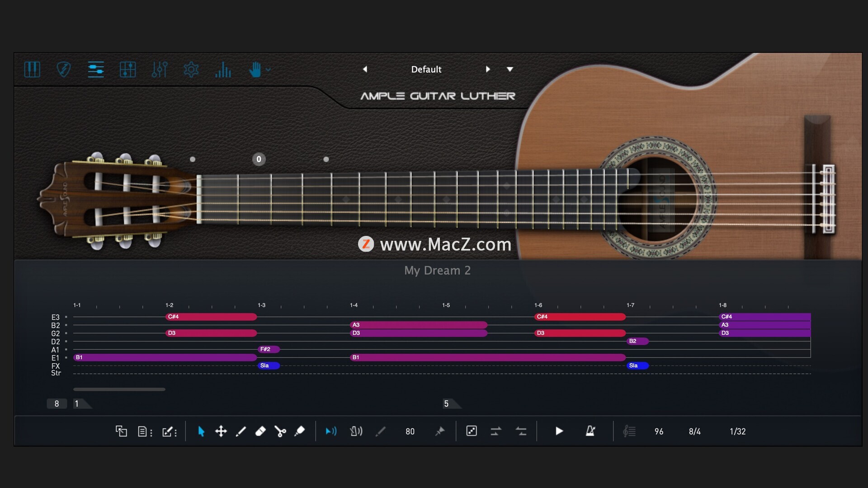
Task: Click the My Dream 2 riff title
Action: [x=437, y=270]
